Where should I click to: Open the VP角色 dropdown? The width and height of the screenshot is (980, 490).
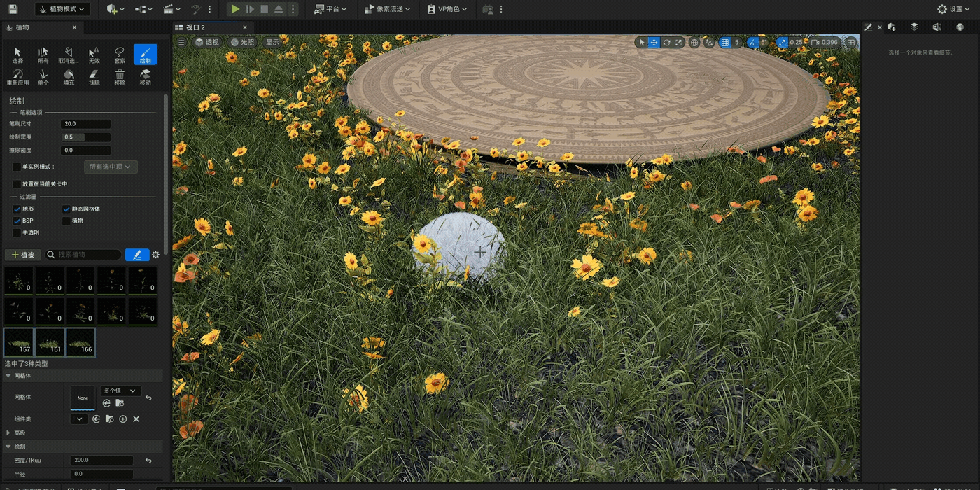point(447,9)
